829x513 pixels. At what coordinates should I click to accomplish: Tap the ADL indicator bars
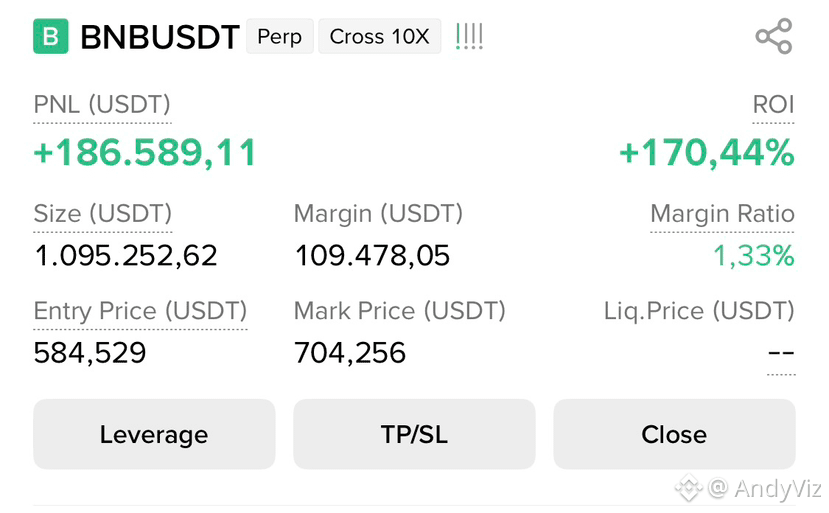coord(469,36)
